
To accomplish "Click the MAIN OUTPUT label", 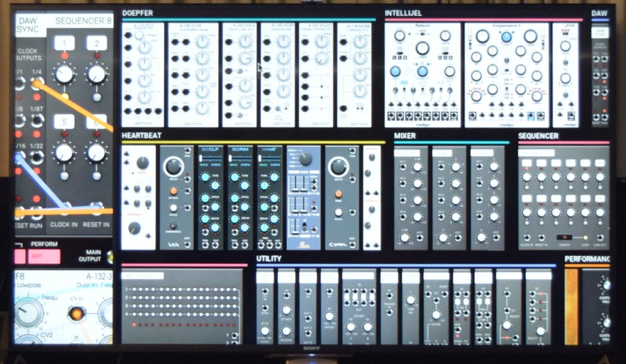I will point(90,256).
